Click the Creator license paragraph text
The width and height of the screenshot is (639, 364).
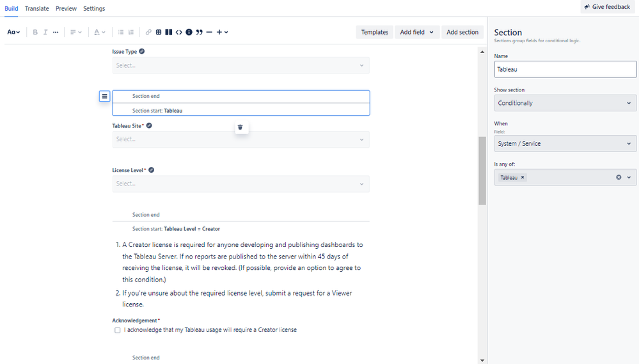(x=242, y=262)
